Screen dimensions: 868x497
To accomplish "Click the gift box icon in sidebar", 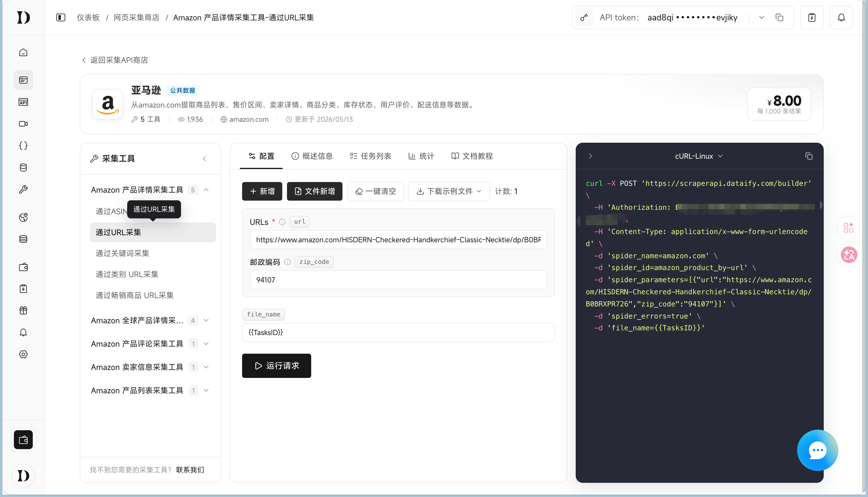I will point(23,311).
